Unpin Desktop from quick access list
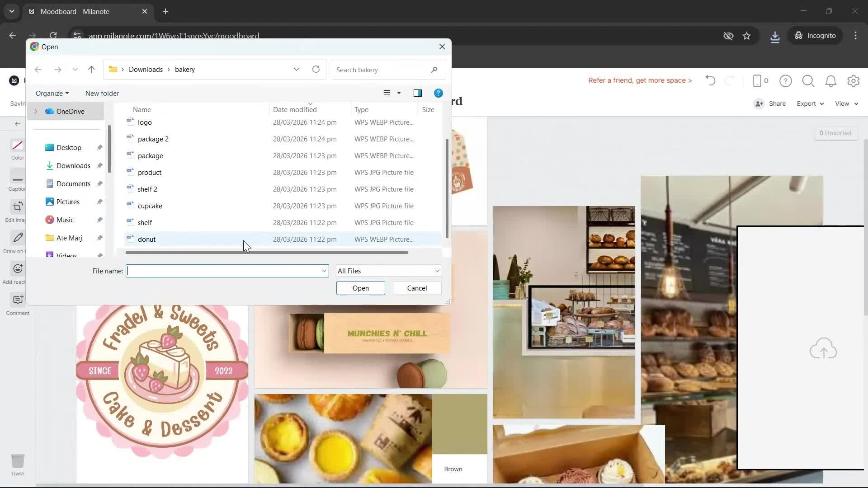868x488 pixels. click(x=99, y=148)
